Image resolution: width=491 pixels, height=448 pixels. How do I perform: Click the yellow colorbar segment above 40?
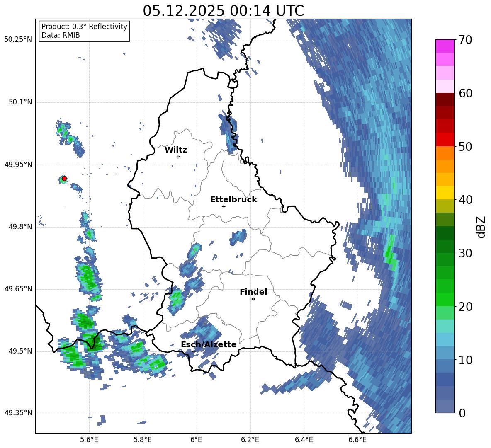pos(445,193)
